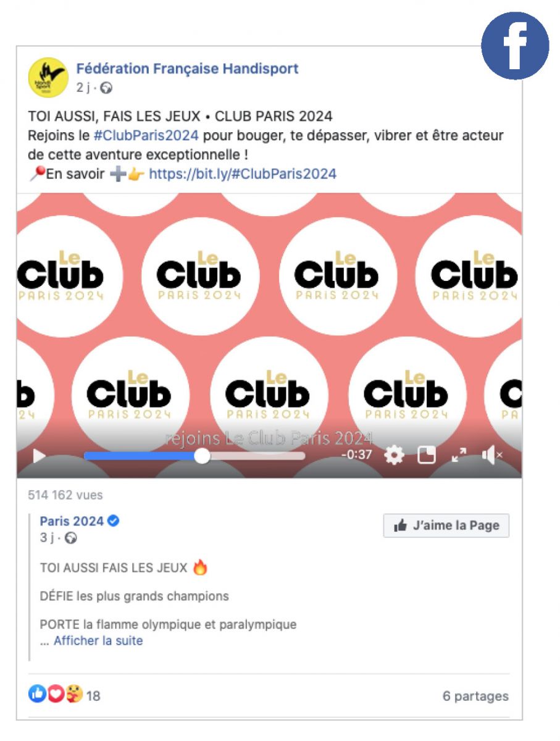Open the bit.ly/#ClubParis2024 link
The width and height of the screenshot is (560, 741).
pos(243,174)
